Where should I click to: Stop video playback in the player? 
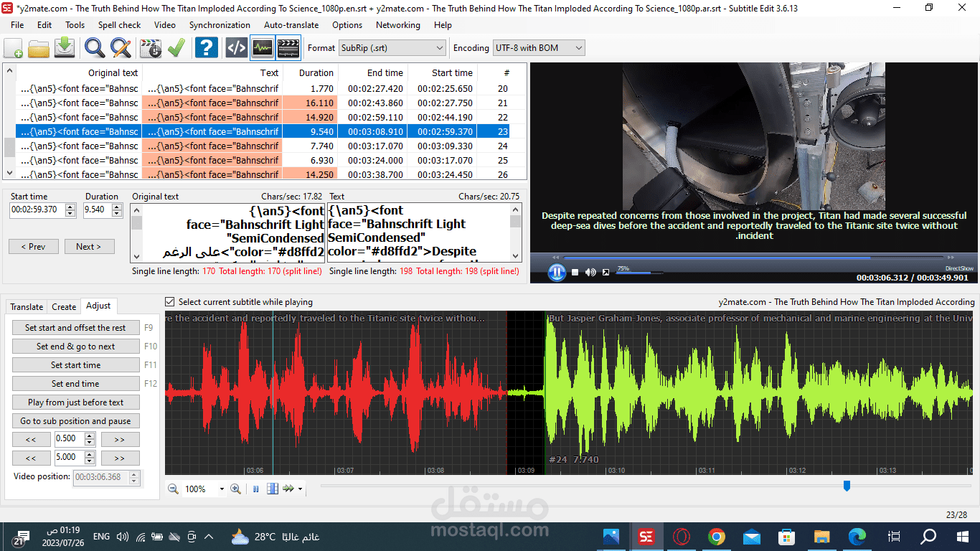tap(575, 273)
